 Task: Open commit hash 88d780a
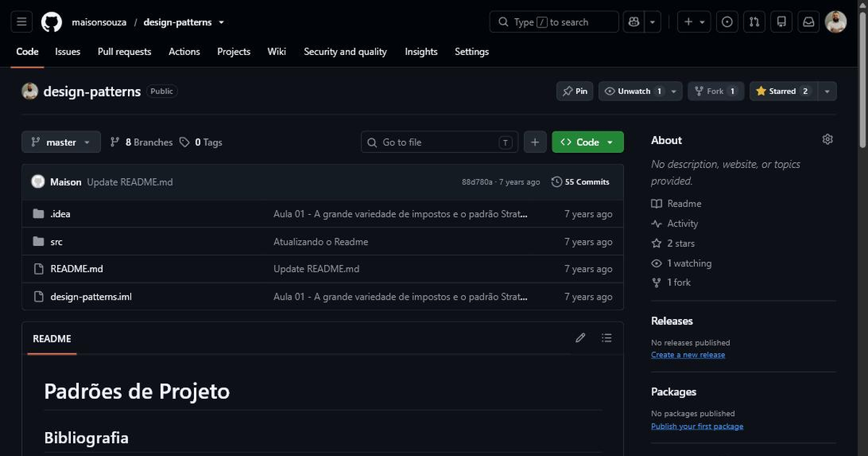(477, 182)
